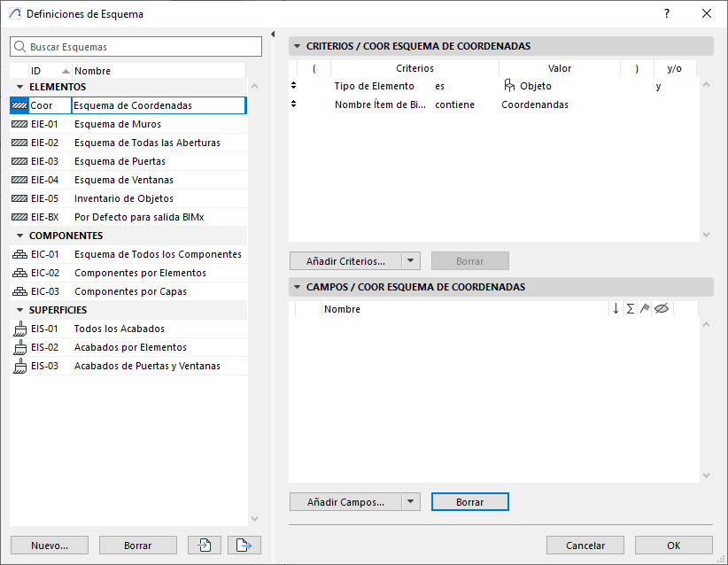Click the Help question mark icon
The height and width of the screenshot is (565, 728).
click(x=667, y=13)
